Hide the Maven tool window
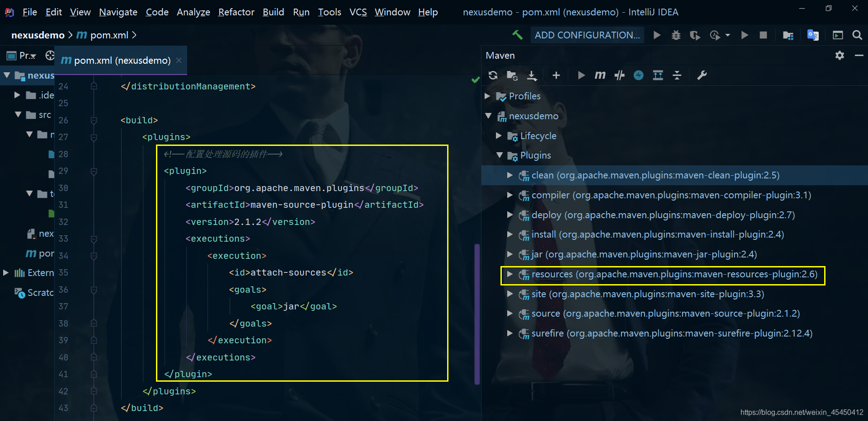 859,55
